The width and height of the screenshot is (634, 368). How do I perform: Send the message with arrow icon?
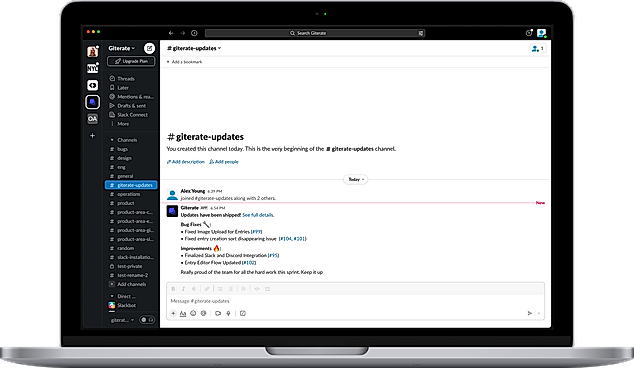530,313
